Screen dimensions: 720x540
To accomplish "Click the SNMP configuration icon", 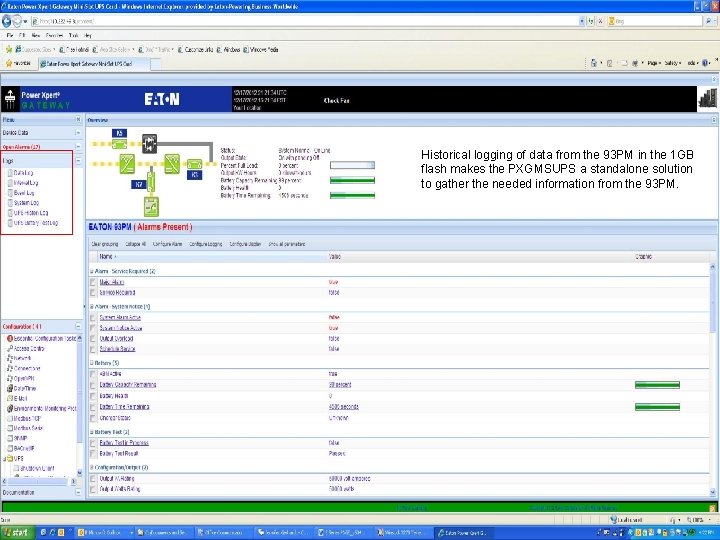I will click(10, 438).
